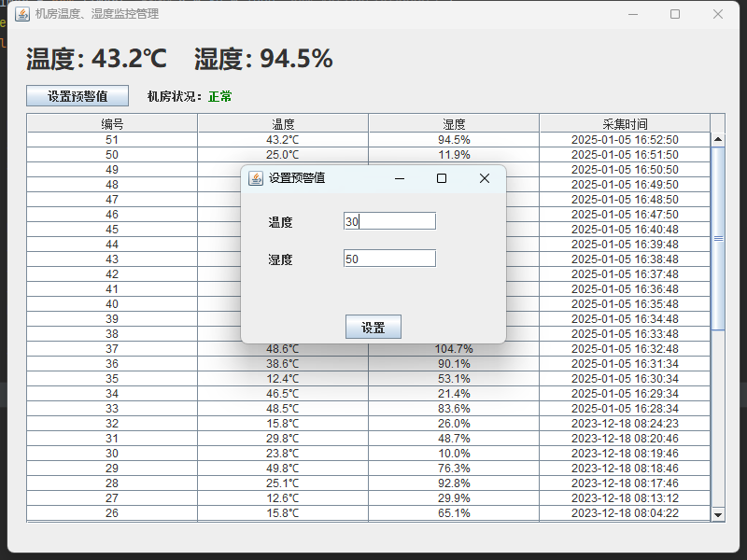Click the 湿度 column header

click(x=454, y=124)
